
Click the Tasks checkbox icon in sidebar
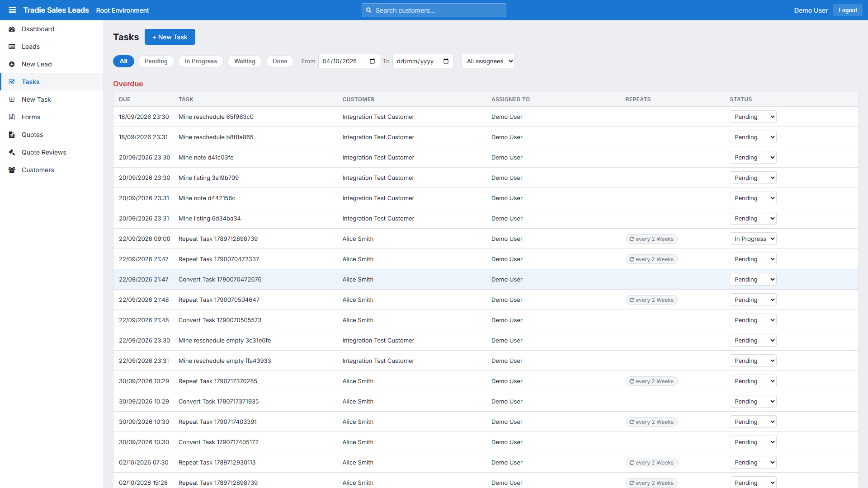tap(12, 82)
